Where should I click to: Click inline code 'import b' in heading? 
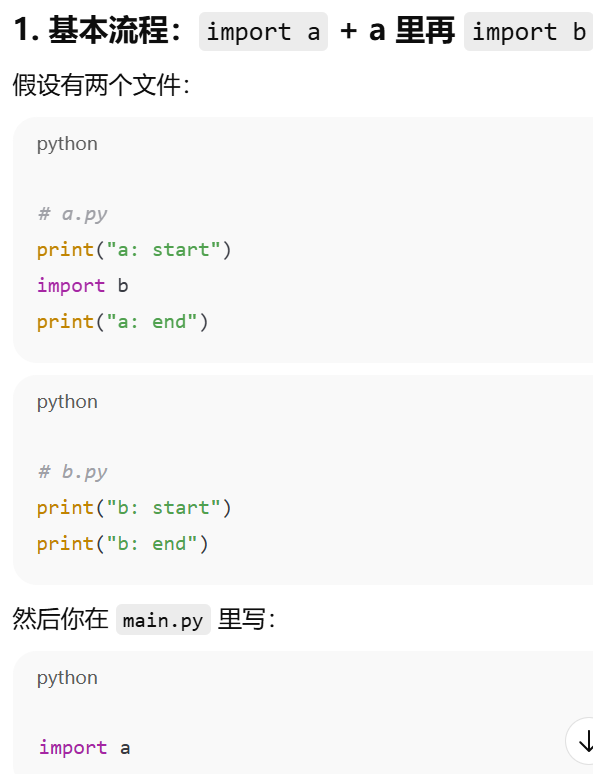point(528,32)
